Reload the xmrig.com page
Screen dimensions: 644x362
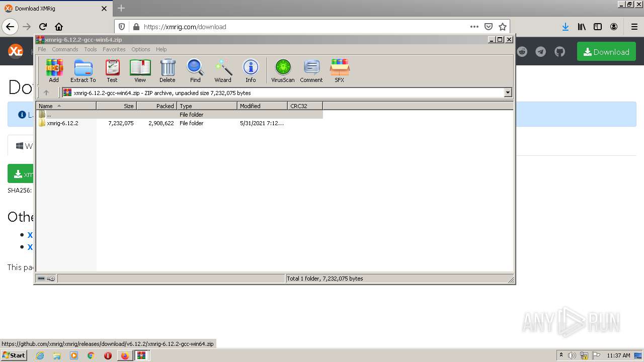coord(43,27)
